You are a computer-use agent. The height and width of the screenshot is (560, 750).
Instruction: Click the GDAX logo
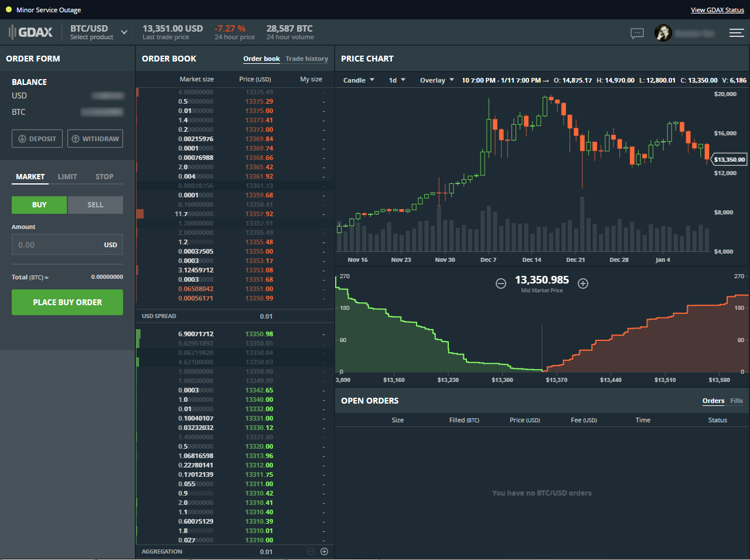tap(30, 32)
